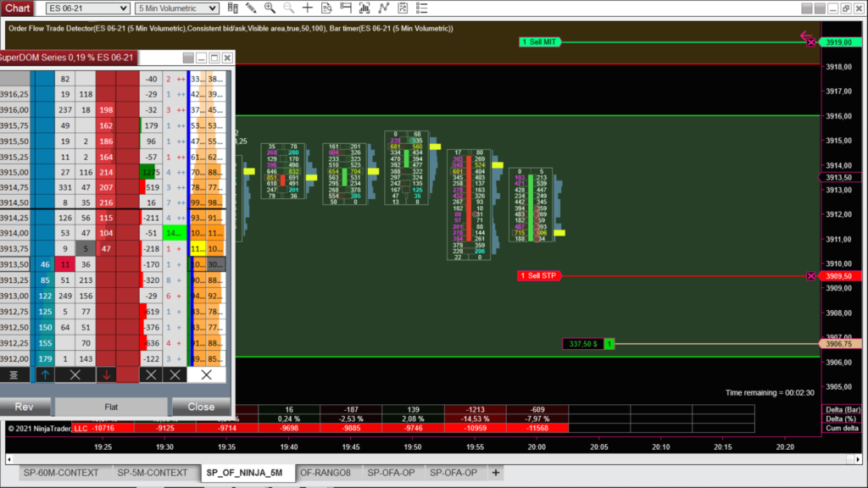Select the SP_OF_NINJA_5M tab
868x488 pixels.
point(245,473)
